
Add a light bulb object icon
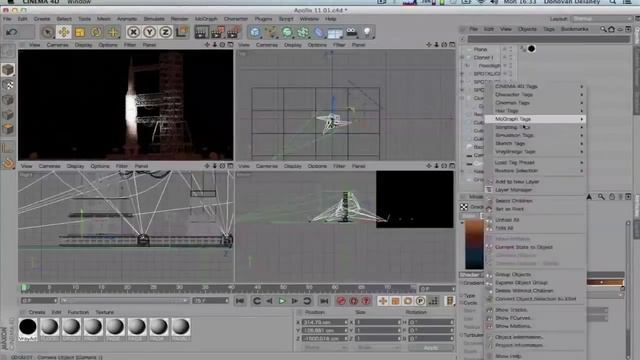[367, 32]
